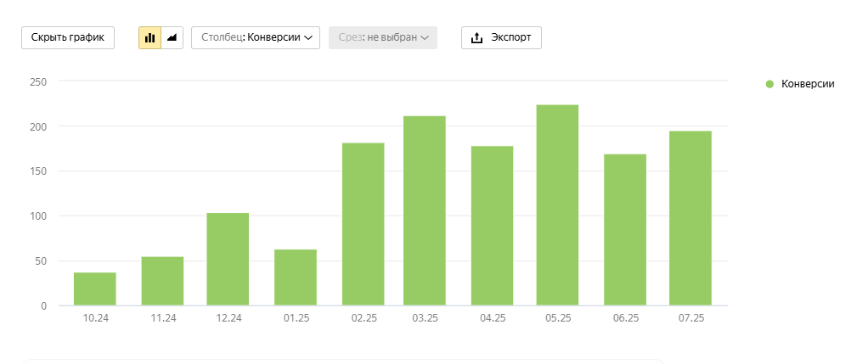Select the 12.24 bar in chart
Screen dimensions: 868x364
(228, 260)
